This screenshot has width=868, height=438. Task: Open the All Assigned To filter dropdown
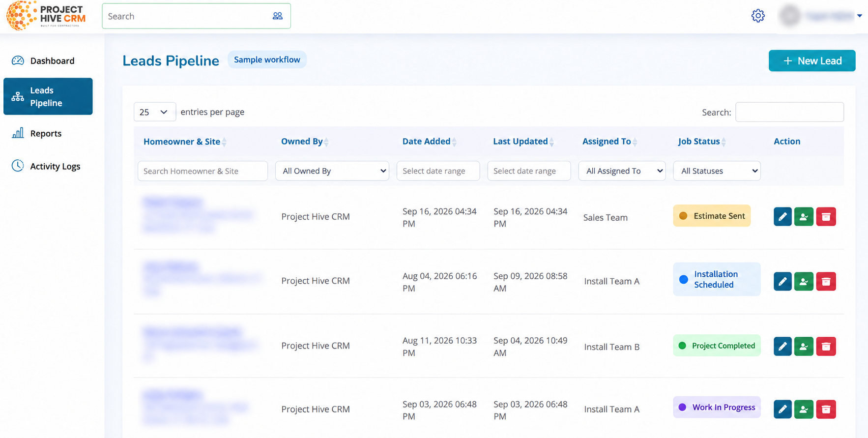(x=622, y=171)
